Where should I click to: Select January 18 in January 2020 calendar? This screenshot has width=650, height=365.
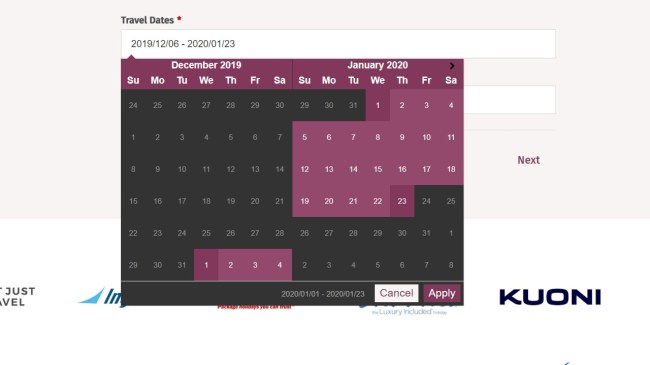pyautogui.click(x=451, y=169)
